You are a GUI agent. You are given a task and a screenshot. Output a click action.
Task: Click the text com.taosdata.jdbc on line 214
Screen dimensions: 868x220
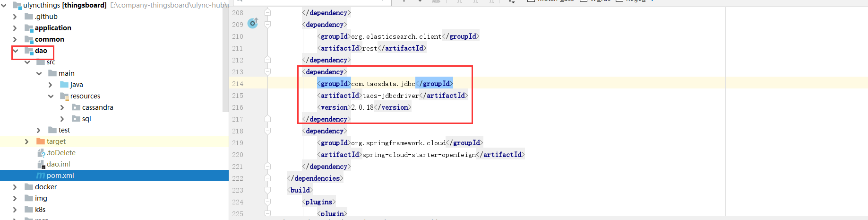pyautogui.click(x=383, y=84)
